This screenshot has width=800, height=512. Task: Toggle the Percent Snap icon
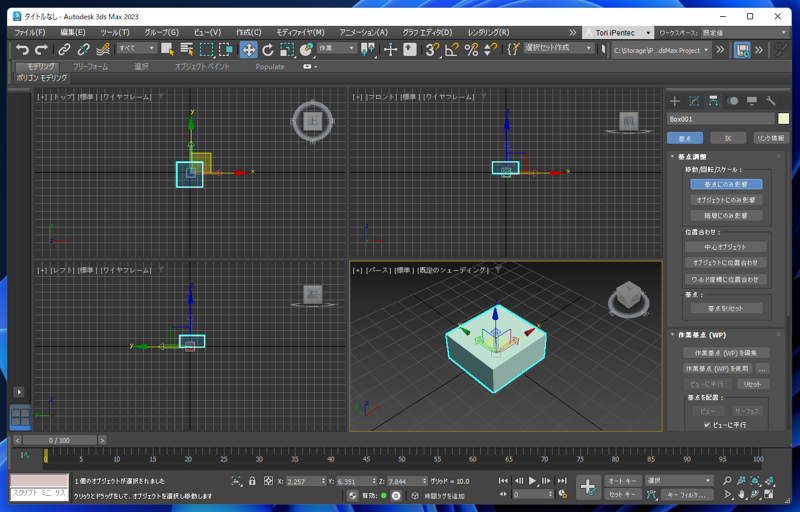coord(471,49)
